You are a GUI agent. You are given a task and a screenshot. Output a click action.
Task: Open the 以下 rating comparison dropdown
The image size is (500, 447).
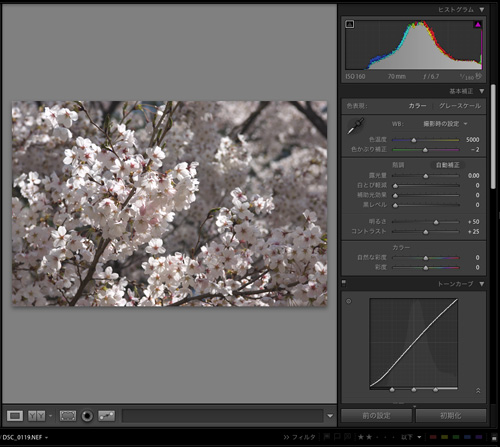411,437
